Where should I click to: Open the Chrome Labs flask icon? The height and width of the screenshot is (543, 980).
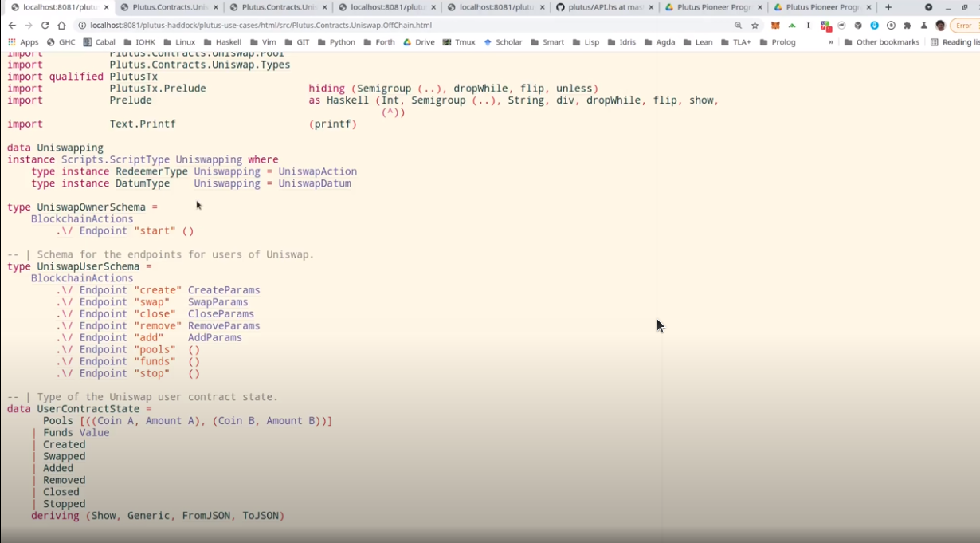pos(923,26)
